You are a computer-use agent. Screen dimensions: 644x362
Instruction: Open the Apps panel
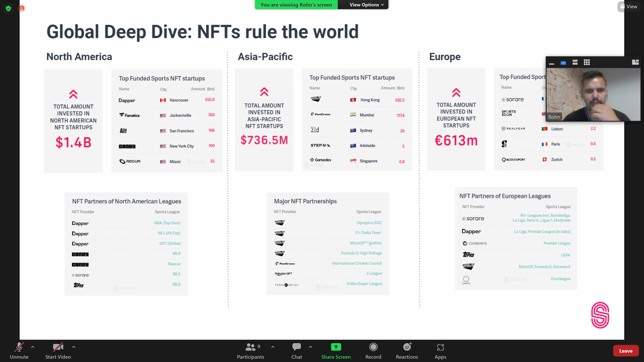coord(440,351)
